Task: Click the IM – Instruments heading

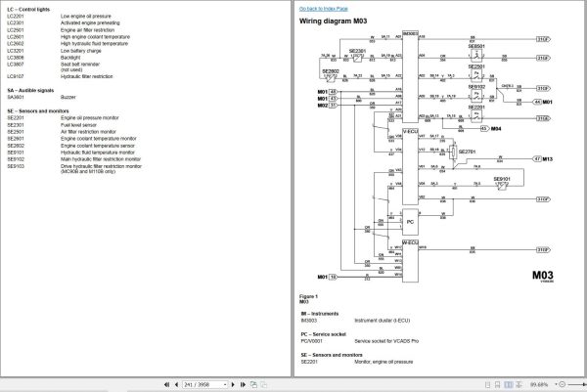Action: point(320,314)
